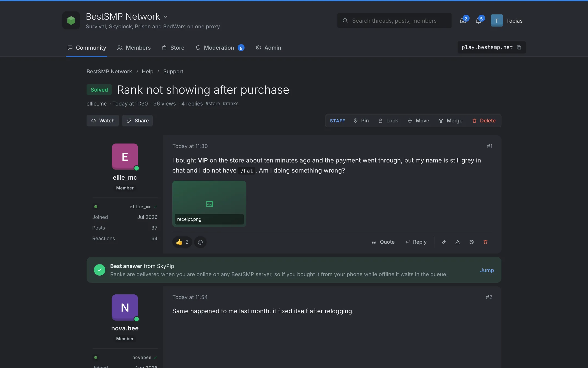The height and width of the screenshot is (368, 588).
Task: Open the inbox icon with 2 badge
Action: [x=463, y=20]
